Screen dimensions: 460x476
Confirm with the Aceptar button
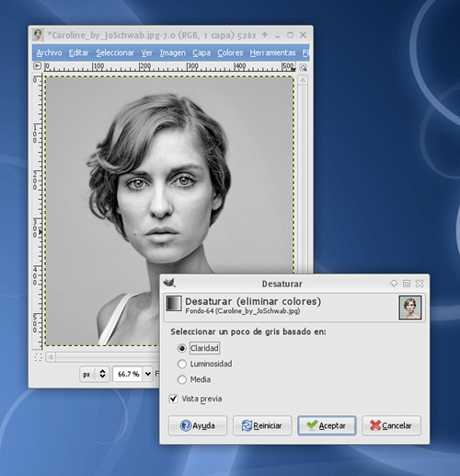coord(327,425)
